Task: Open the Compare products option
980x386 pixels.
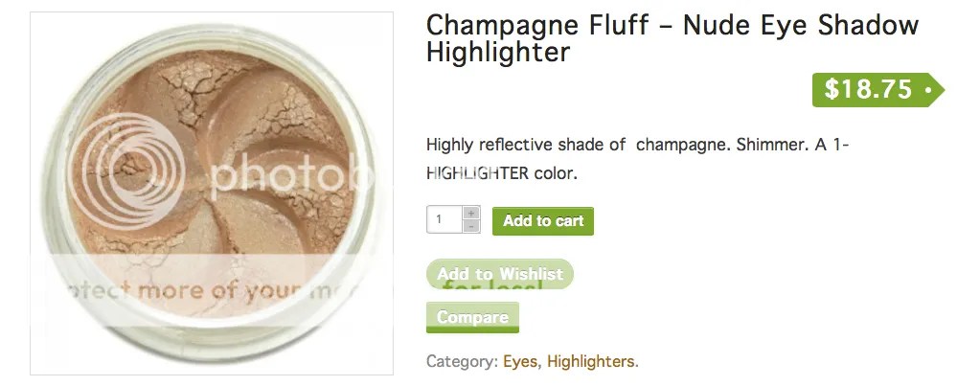Action: point(472,317)
